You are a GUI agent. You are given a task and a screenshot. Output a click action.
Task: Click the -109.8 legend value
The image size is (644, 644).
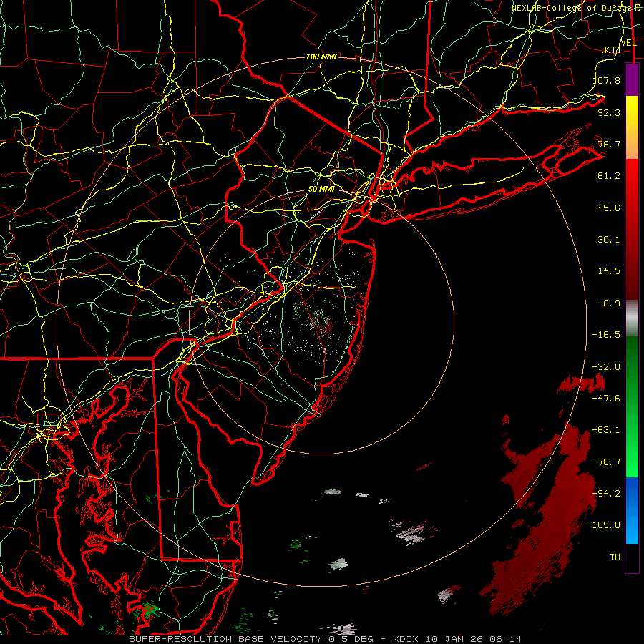(604, 525)
